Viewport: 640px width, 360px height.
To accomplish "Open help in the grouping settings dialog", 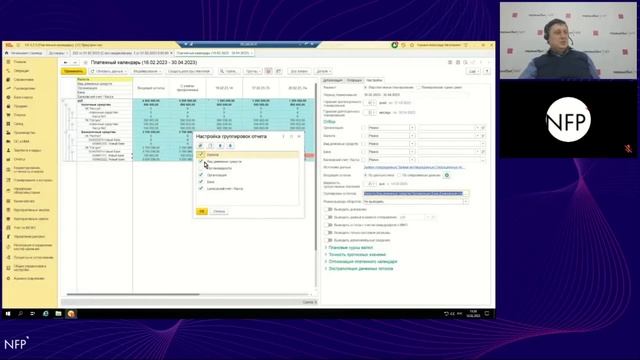I will pyautogui.click(x=283, y=136).
